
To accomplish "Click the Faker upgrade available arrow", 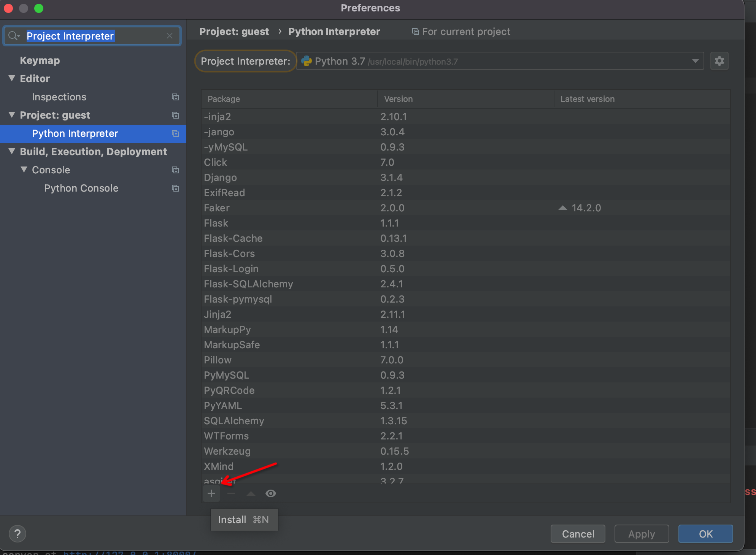I will (x=563, y=208).
